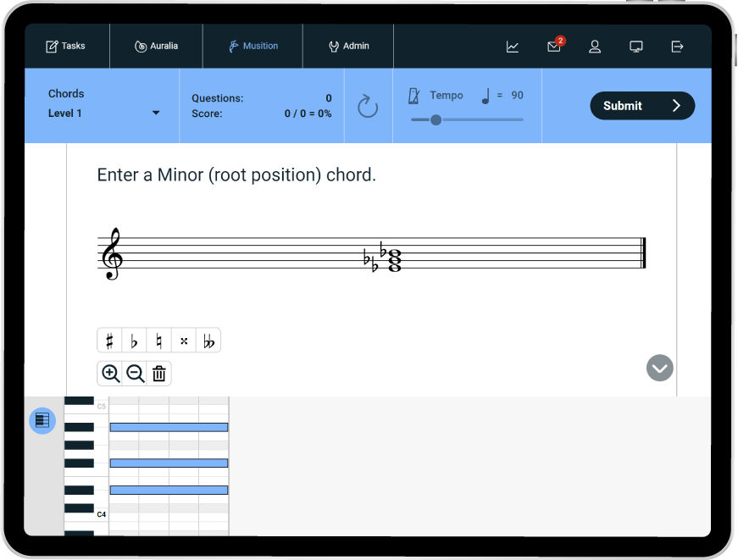This screenshot has height=560, width=738.
Task: Zoom out on the staff
Action: click(x=135, y=374)
